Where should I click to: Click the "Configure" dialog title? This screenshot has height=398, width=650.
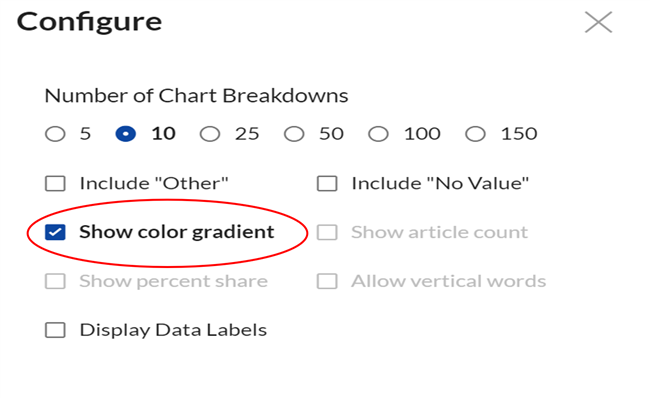pyautogui.click(x=89, y=23)
